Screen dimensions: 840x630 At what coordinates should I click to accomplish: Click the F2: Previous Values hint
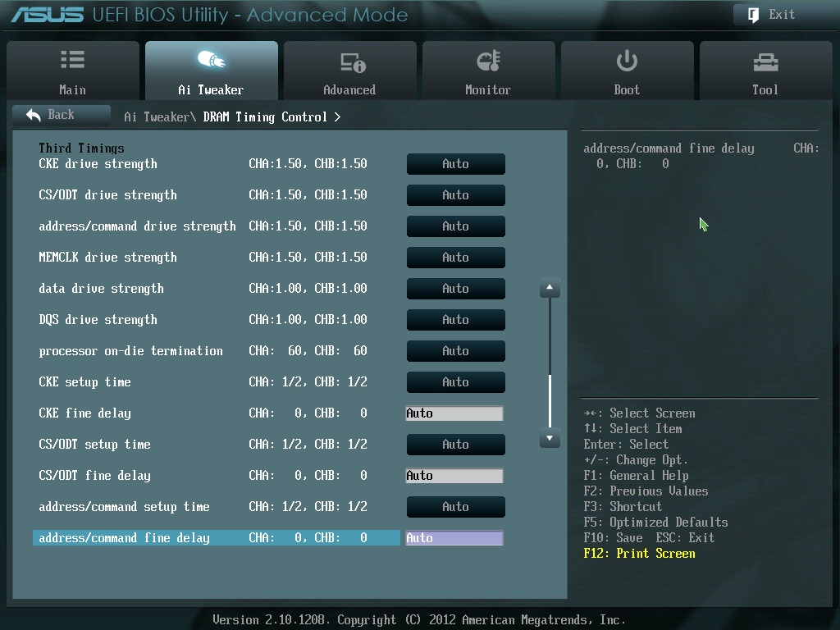click(x=646, y=491)
